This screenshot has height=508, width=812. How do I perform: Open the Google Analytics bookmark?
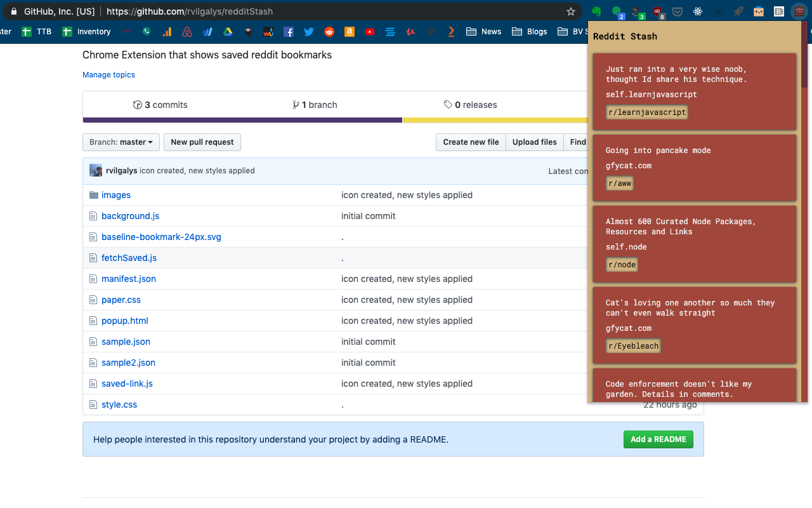click(x=167, y=32)
